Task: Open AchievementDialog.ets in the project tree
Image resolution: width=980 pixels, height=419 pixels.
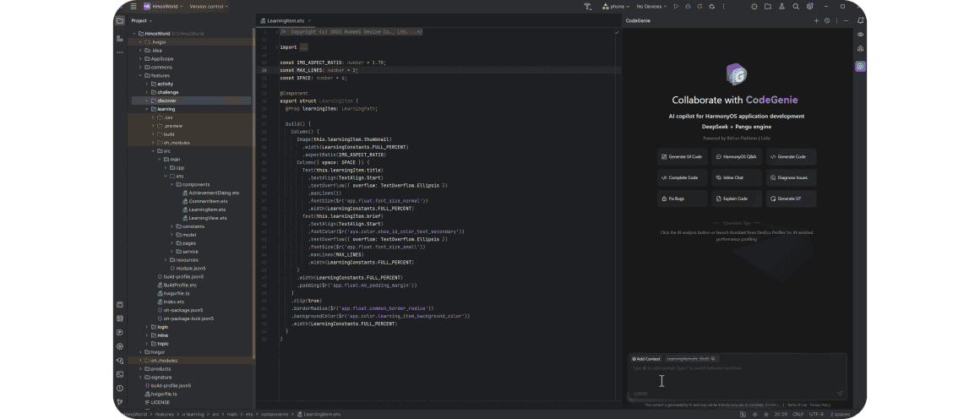Action: 214,193
